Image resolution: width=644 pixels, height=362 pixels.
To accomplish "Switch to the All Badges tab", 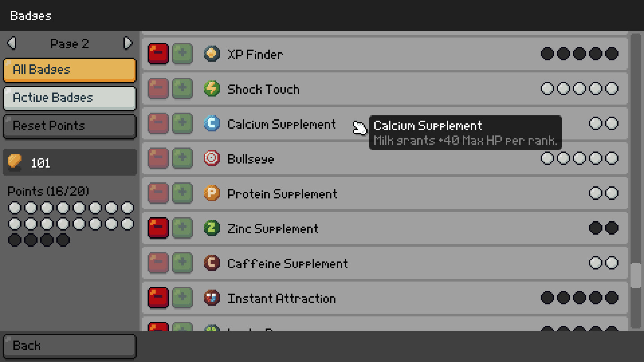I will (x=69, y=70).
